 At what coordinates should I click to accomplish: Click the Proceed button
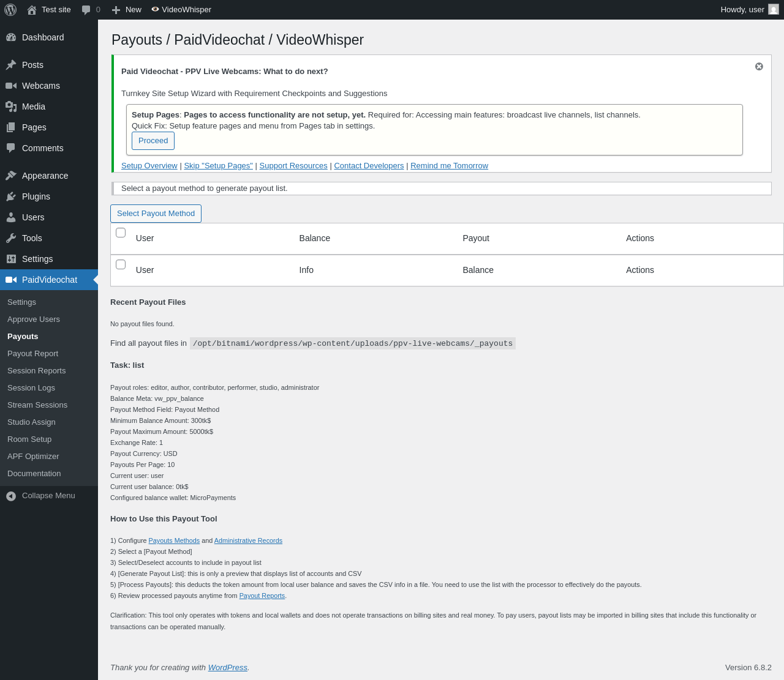[153, 141]
